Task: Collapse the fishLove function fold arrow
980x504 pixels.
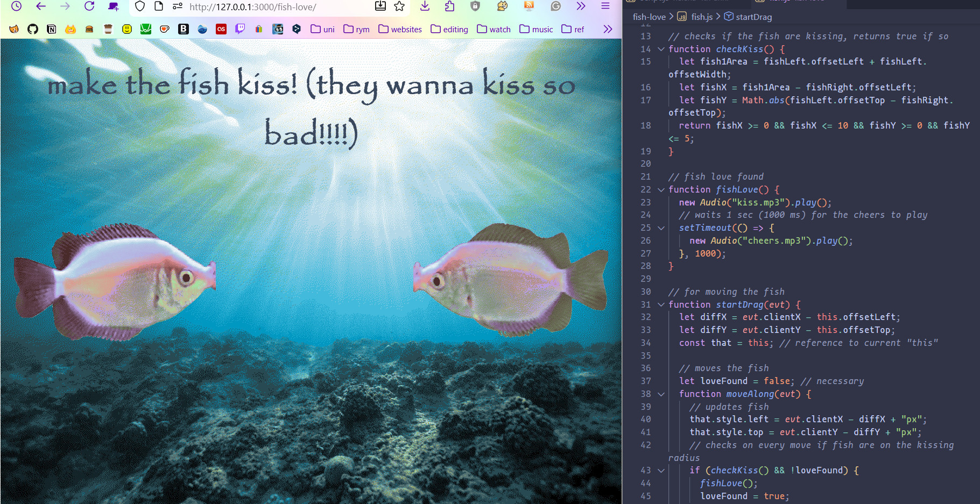Action: [x=661, y=189]
